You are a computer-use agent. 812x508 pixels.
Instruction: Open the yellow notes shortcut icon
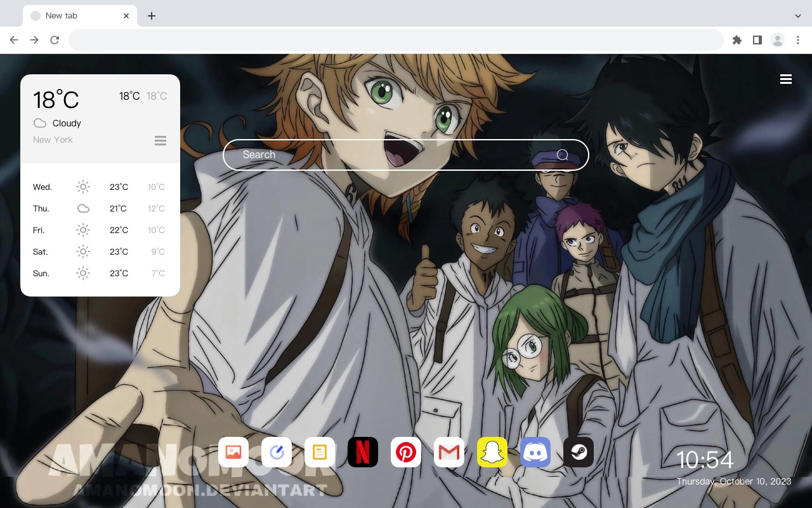pyautogui.click(x=320, y=452)
